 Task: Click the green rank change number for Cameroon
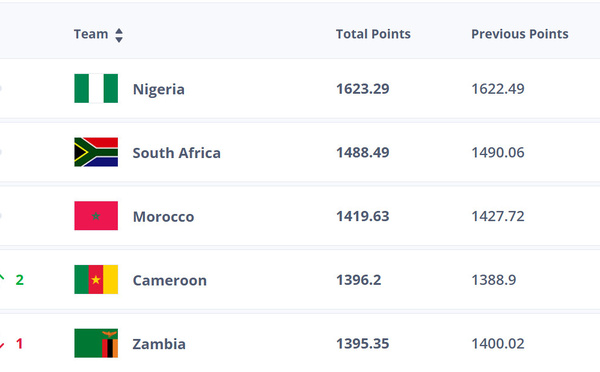point(20,280)
